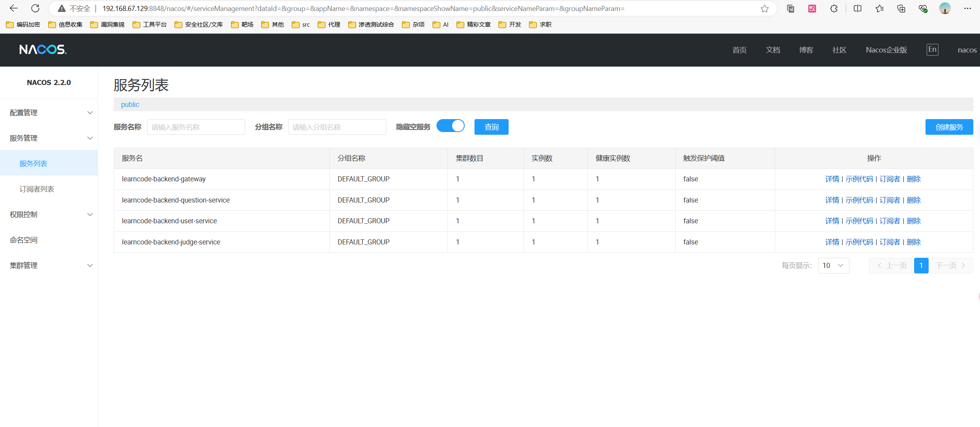Screen dimensions: 980x427
Task: Open 详情 for learncode-backend-gateway
Action: click(832, 179)
